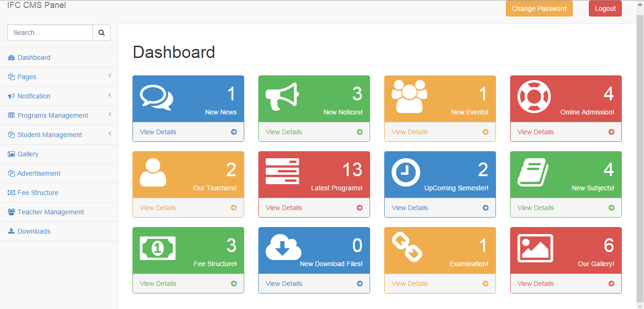Click the lifebuoy icon on Online Admission card
Image resolution: width=644 pixels, height=309 pixels.
pyautogui.click(x=534, y=97)
